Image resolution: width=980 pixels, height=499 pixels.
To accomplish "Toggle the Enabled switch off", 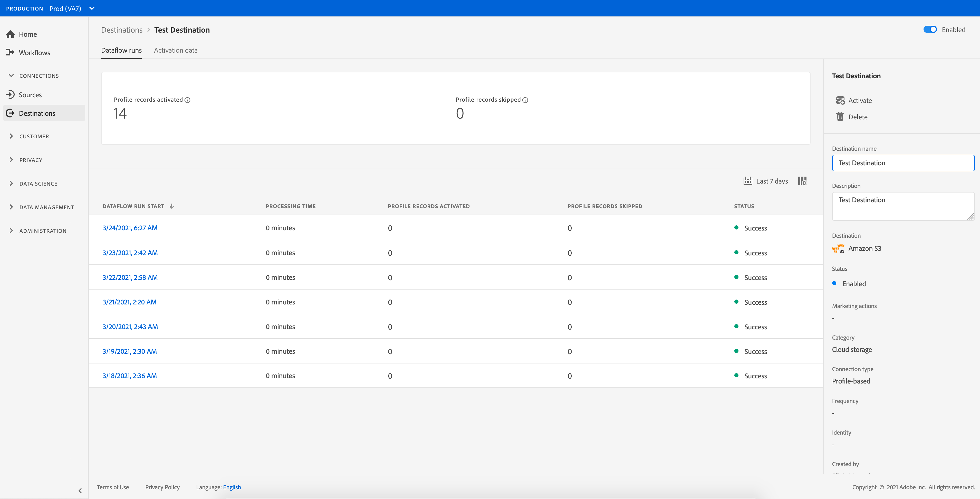I will (x=930, y=30).
